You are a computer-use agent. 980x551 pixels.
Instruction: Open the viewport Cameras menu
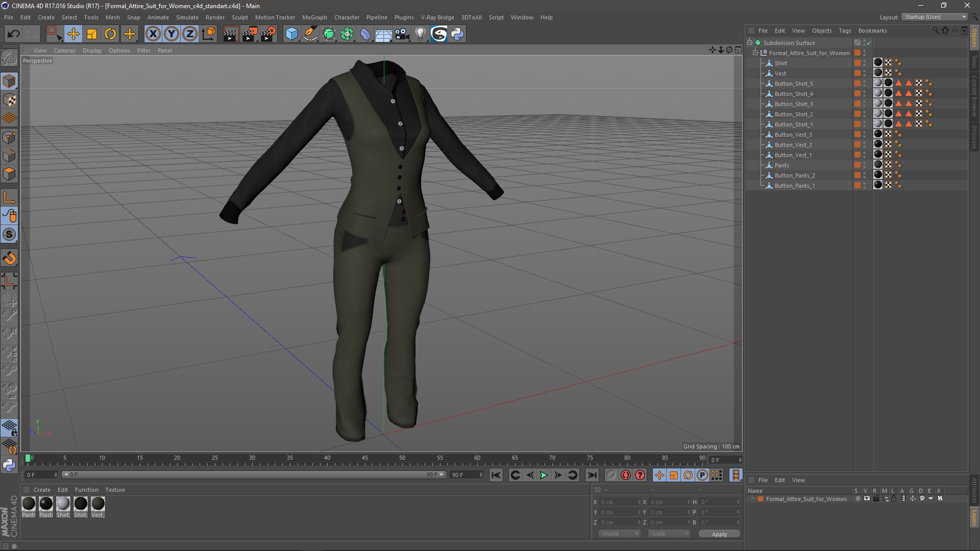coord(64,51)
